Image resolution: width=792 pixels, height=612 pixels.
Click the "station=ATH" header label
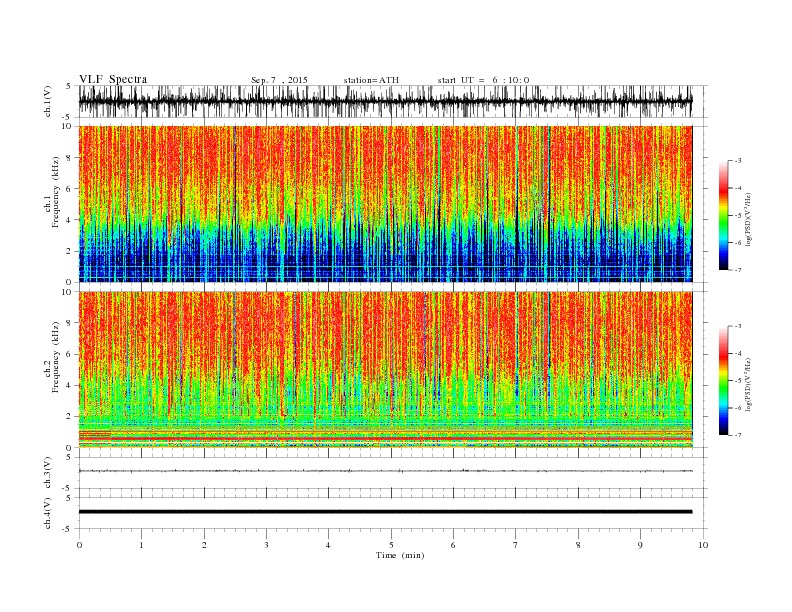point(371,80)
